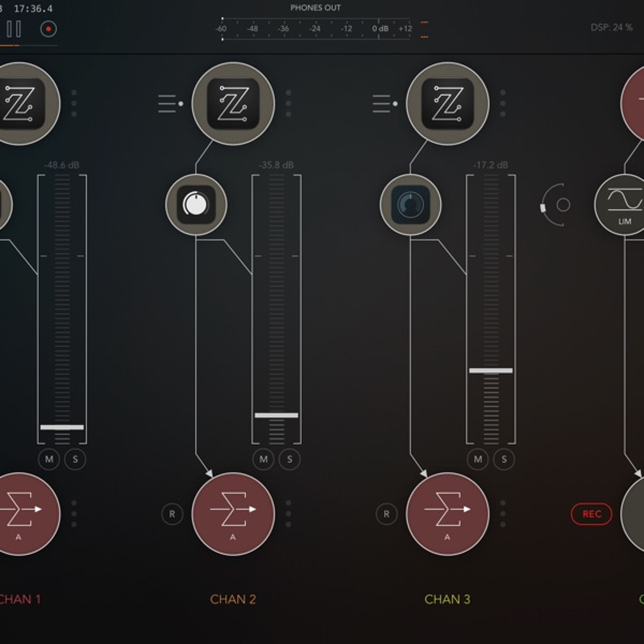Solo Chan 2 with the S button
The height and width of the screenshot is (644, 644).
click(x=289, y=459)
